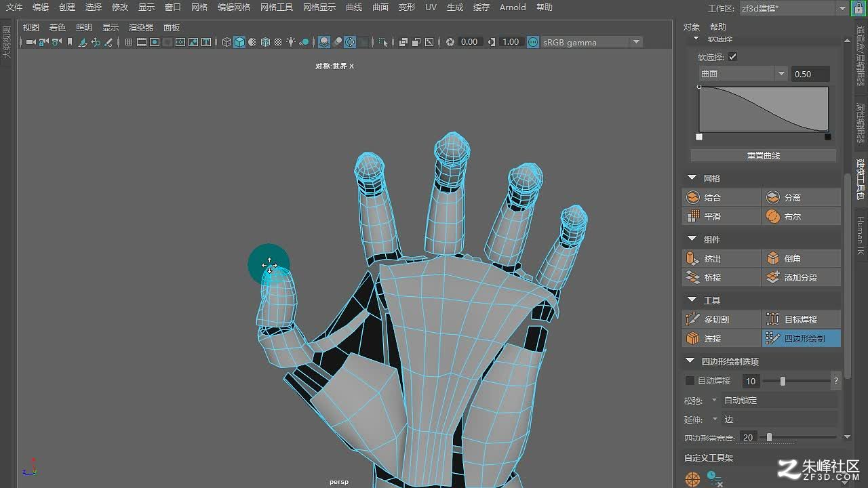Toggle the resolution gate icon
The width and height of the screenshot is (868, 488).
[155, 42]
